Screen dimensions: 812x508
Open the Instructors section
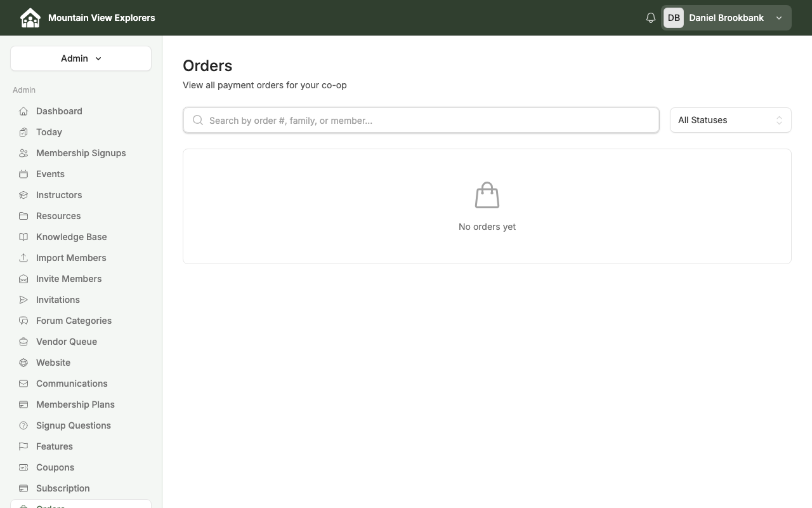tap(81, 195)
